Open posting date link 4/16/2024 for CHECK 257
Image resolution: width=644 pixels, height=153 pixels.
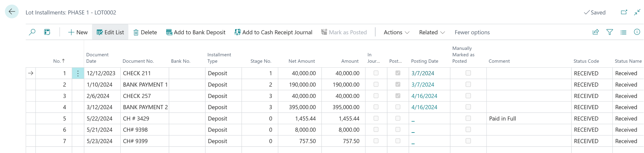coord(424,96)
